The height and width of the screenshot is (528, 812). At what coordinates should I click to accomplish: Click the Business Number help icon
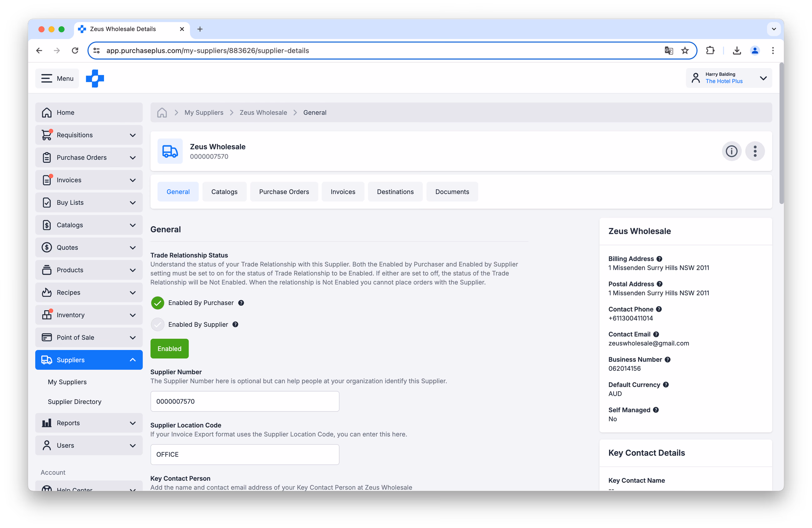[x=668, y=359]
